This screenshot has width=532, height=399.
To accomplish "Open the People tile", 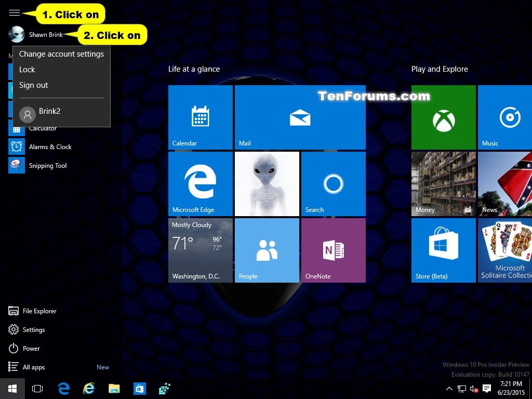I will click(267, 250).
